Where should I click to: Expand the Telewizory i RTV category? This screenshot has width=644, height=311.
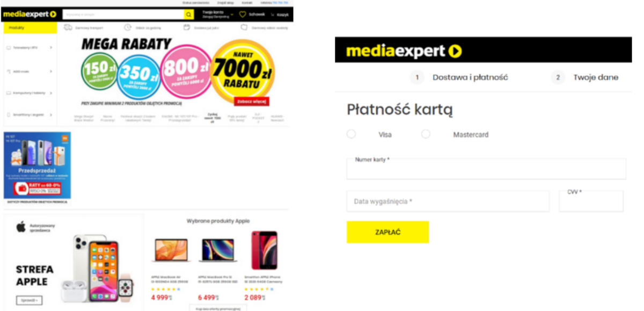coord(30,48)
